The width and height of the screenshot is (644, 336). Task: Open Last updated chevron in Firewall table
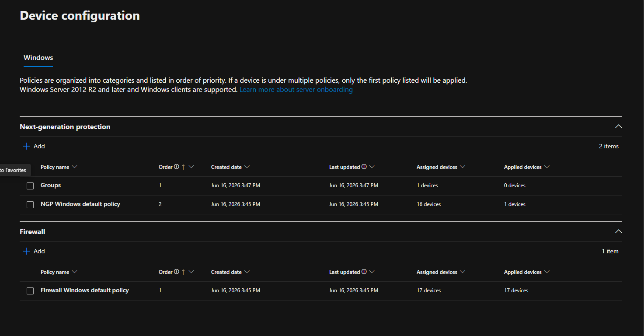[372, 272]
